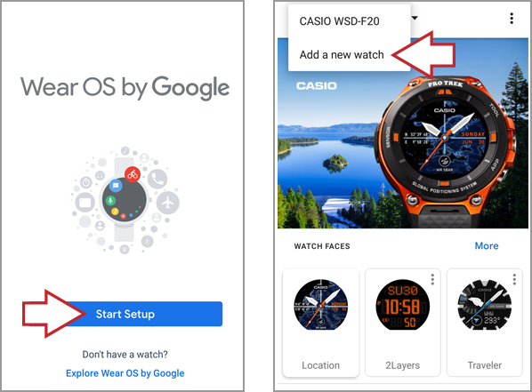Click the Start Setup button
The image size is (532, 392).
pos(125,314)
